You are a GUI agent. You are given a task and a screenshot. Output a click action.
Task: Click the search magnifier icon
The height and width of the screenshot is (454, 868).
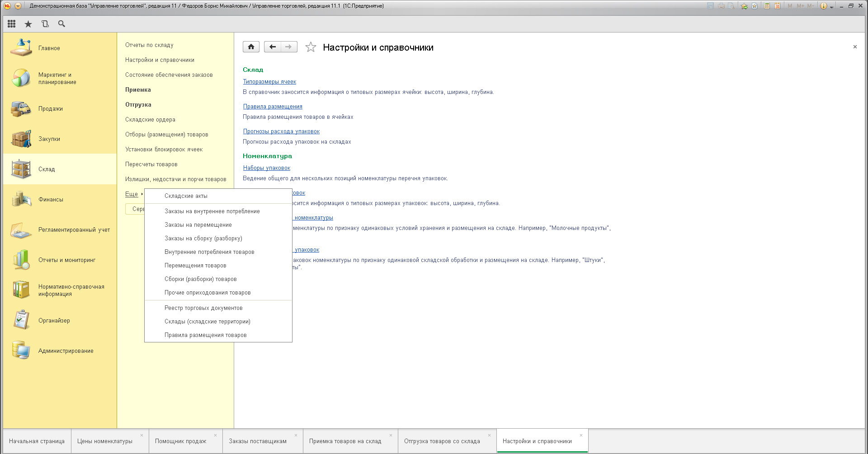point(61,24)
